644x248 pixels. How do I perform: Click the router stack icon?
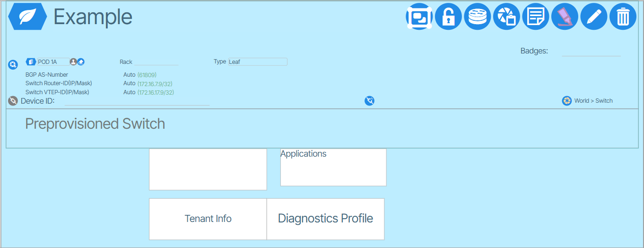click(x=477, y=17)
